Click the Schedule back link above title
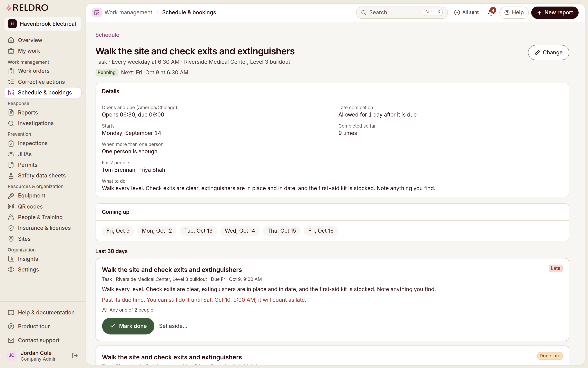The image size is (588, 368). [107, 35]
